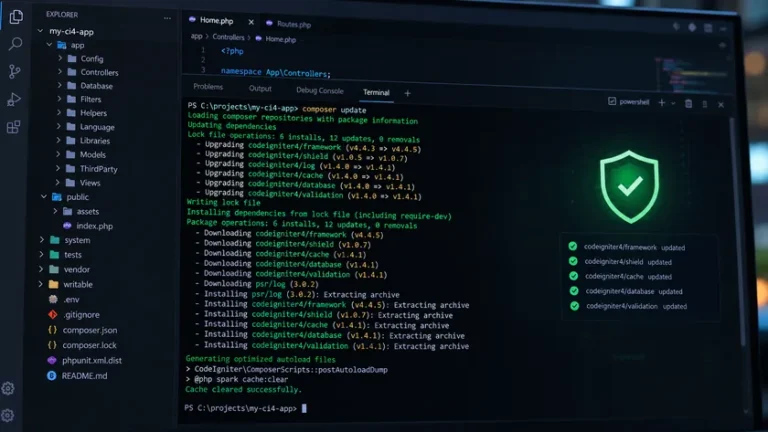The image size is (768, 432).
Task: Click the README.md info file icon
Action: click(x=51, y=376)
